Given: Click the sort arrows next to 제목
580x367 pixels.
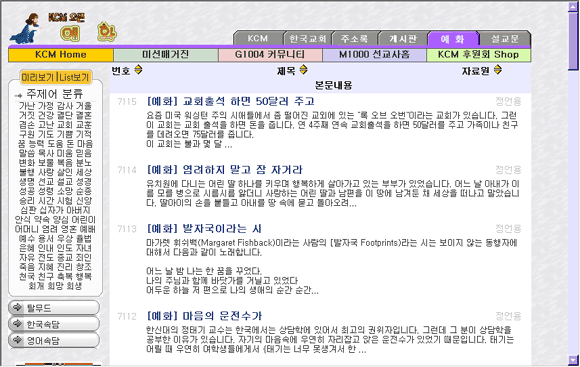Looking at the screenshot, I should (x=303, y=69).
